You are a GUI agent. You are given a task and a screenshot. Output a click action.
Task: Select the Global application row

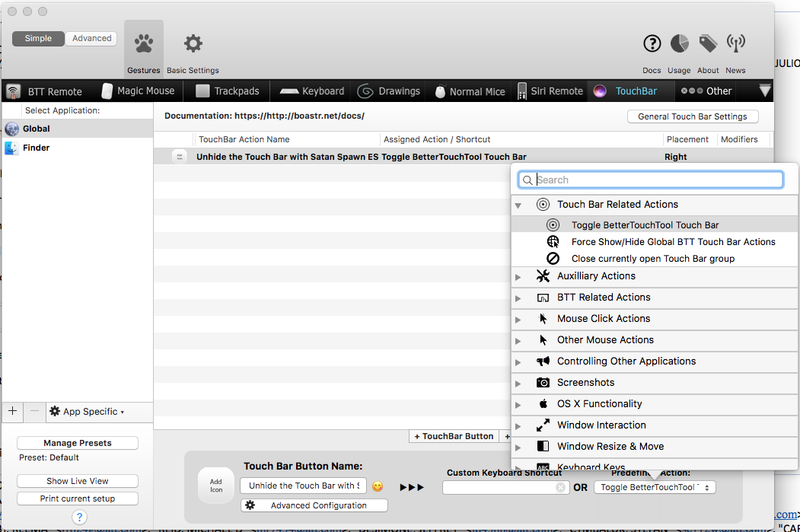[78, 129]
